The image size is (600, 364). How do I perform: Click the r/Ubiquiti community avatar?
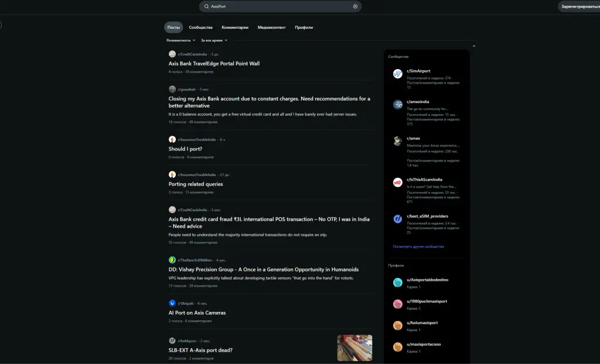172,303
